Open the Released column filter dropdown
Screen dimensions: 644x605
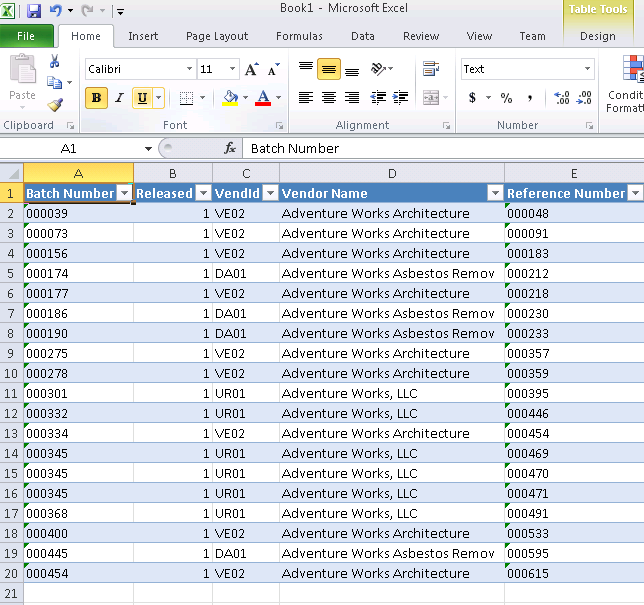(203, 193)
